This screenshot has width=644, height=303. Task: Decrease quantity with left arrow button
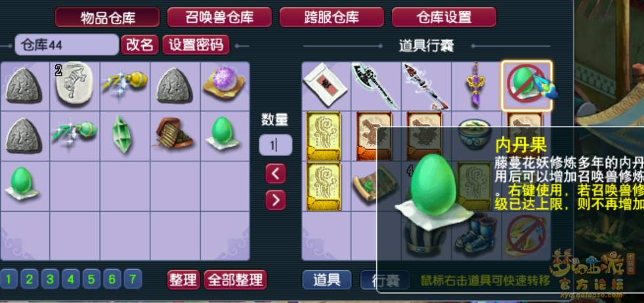click(276, 174)
